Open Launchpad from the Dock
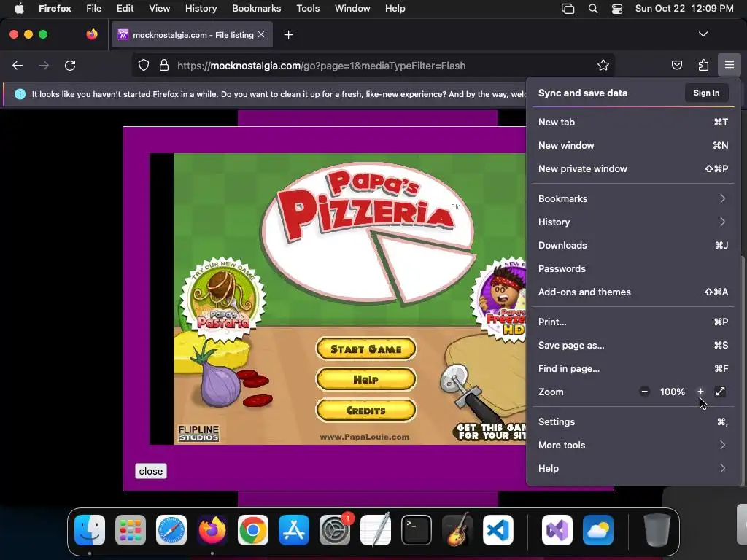Viewport: 747px width, 560px height. 131,530
